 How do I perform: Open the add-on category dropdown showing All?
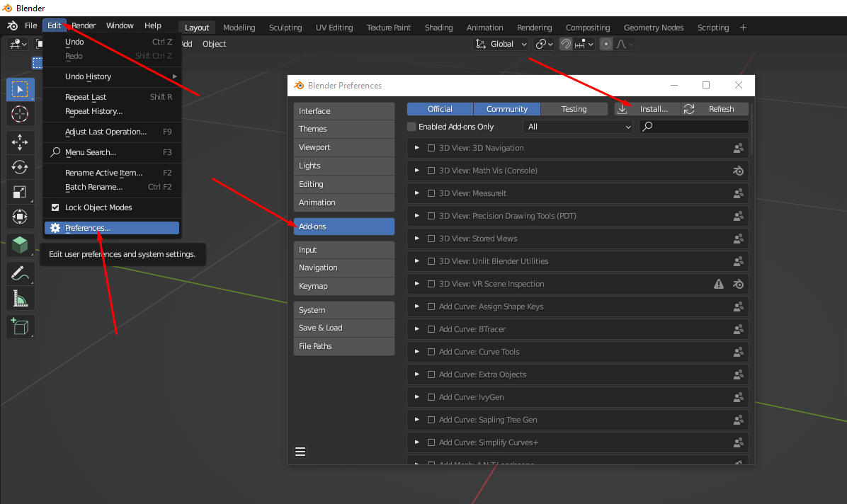(578, 127)
